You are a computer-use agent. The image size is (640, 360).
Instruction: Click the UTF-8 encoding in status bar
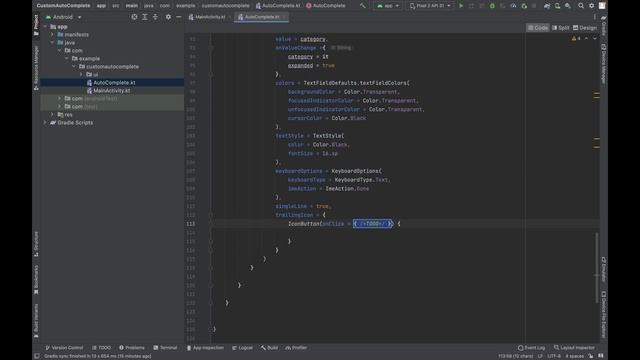point(554,356)
